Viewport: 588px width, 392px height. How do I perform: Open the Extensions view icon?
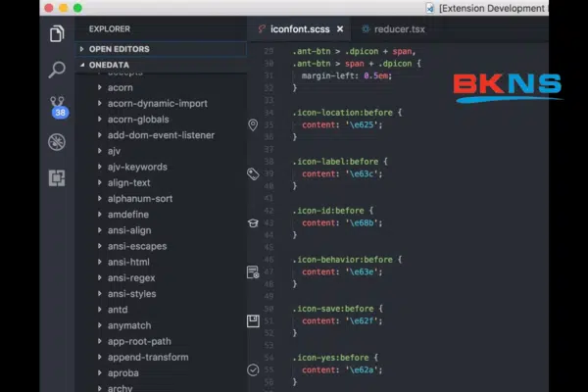tap(57, 177)
